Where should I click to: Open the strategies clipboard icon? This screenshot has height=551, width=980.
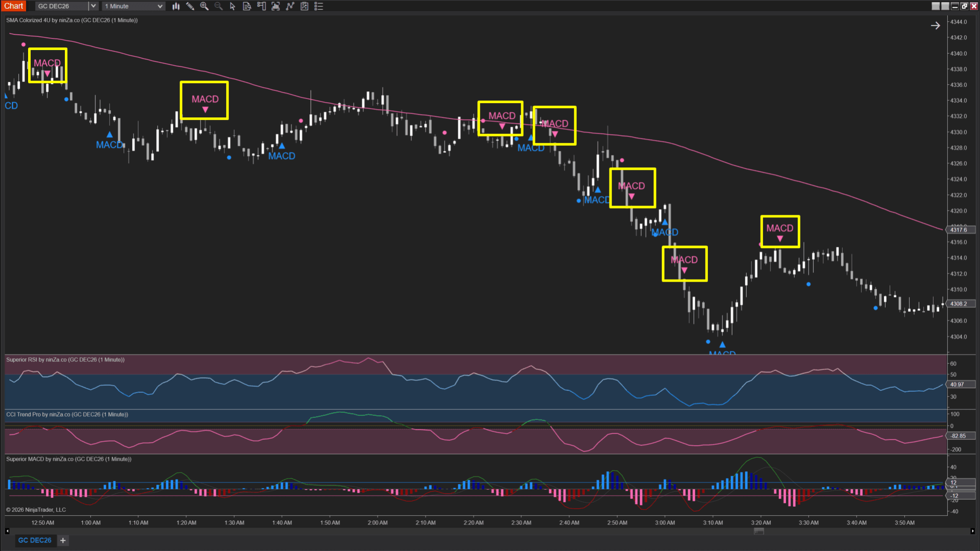tap(304, 6)
